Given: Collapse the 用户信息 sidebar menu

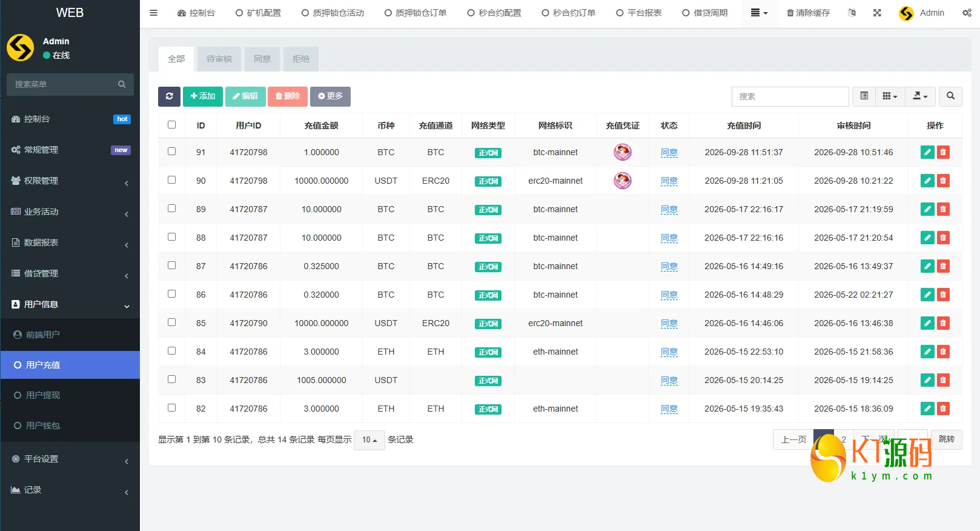Looking at the screenshot, I should (70, 304).
